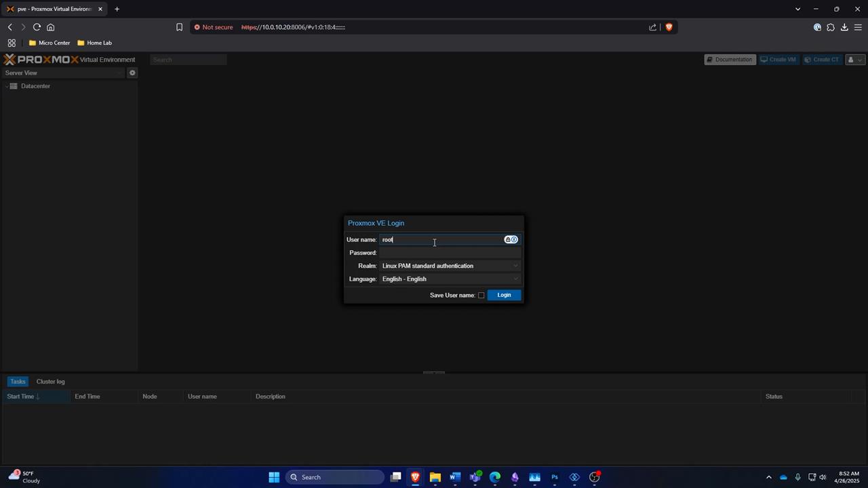Click the User name column header in task log
Image resolution: width=868 pixels, height=488 pixels.
click(x=217, y=396)
